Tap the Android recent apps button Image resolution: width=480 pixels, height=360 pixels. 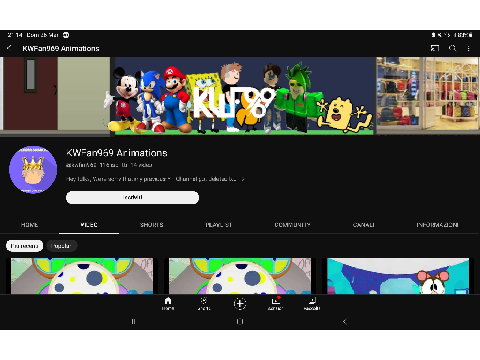coord(133,321)
